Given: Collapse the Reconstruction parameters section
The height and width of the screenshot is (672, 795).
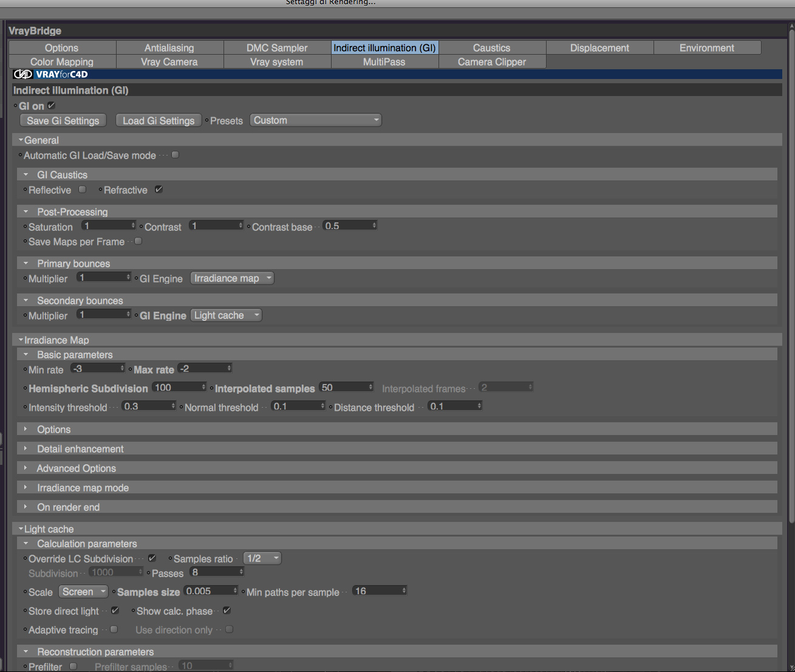Looking at the screenshot, I should click(x=26, y=651).
